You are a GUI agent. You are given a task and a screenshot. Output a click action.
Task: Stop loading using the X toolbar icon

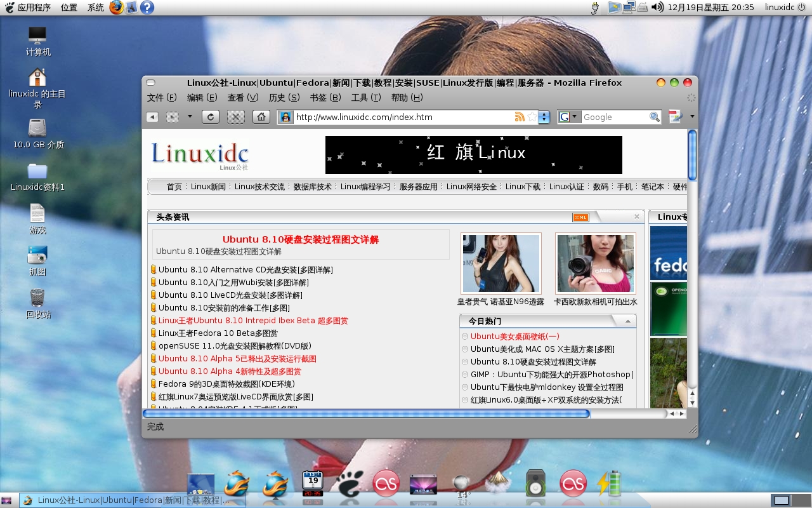click(x=237, y=117)
